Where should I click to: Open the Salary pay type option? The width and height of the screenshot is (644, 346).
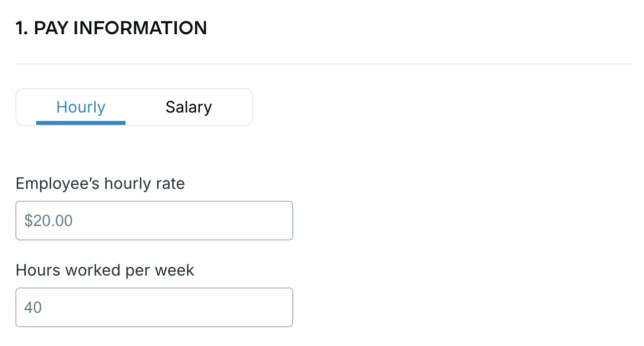pos(189,107)
